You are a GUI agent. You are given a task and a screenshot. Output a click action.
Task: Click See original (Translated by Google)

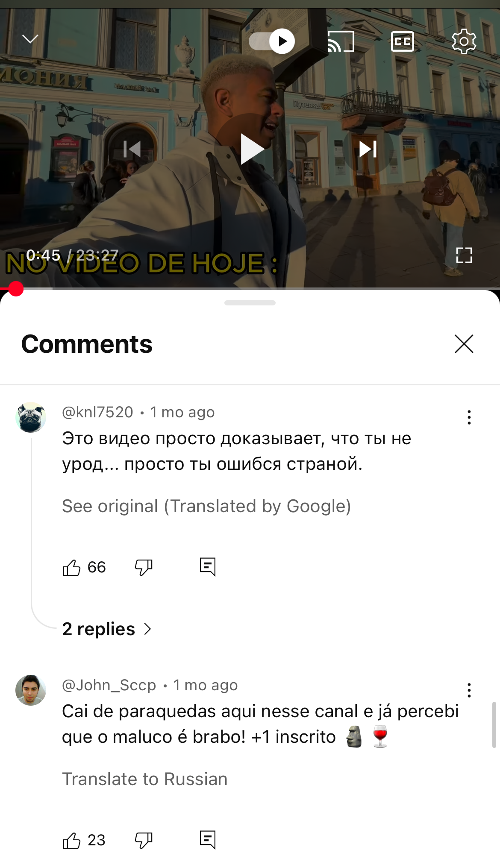click(x=206, y=506)
